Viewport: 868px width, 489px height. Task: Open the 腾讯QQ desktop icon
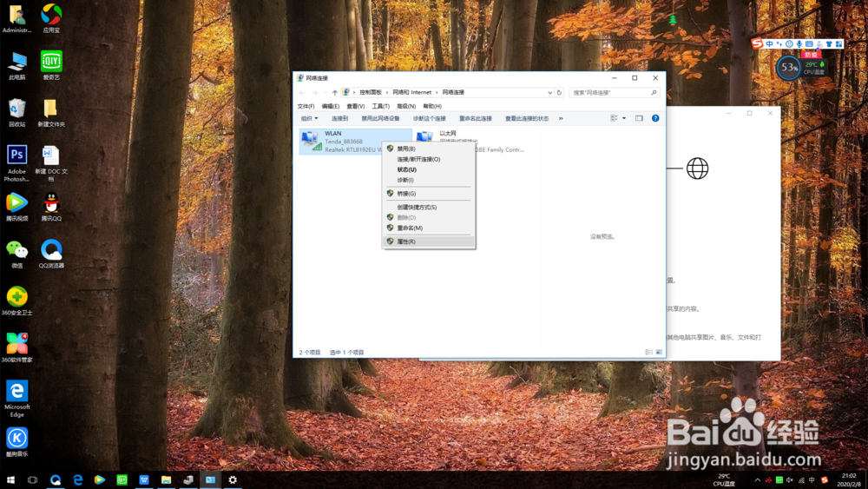[51, 207]
